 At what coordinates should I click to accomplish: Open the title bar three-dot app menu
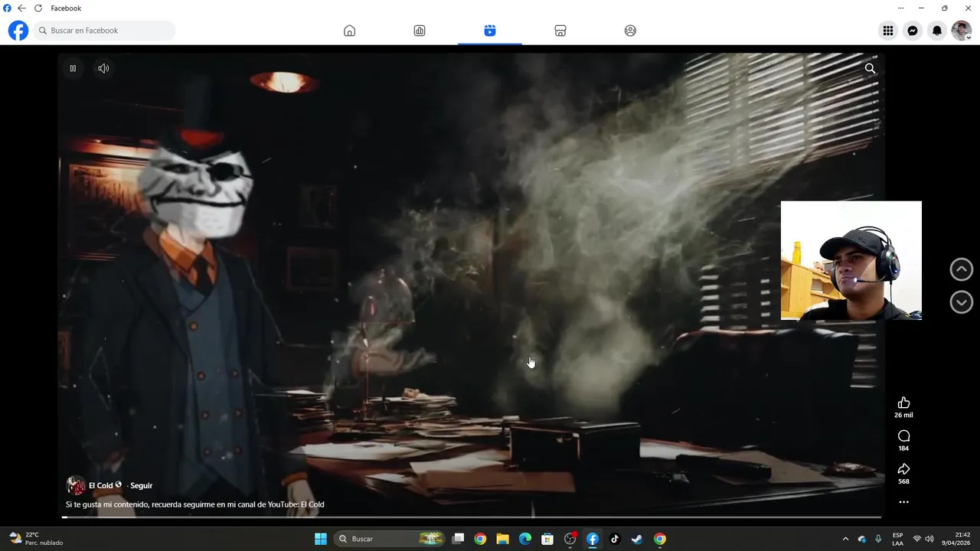pos(900,8)
